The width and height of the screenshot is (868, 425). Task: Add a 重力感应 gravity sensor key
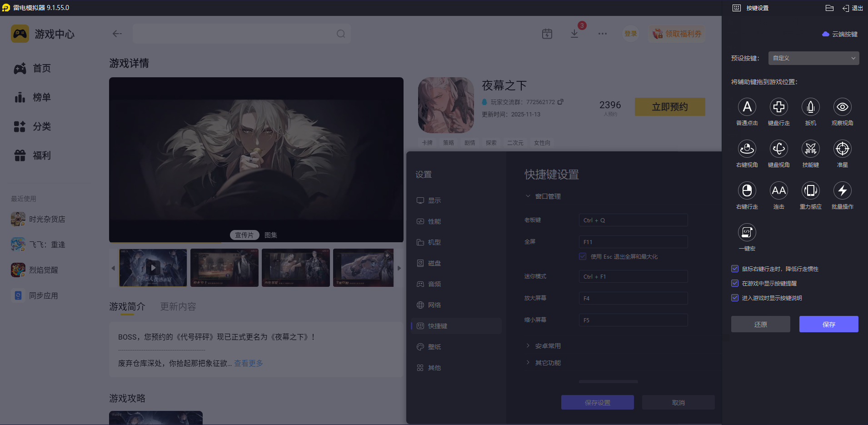(811, 190)
